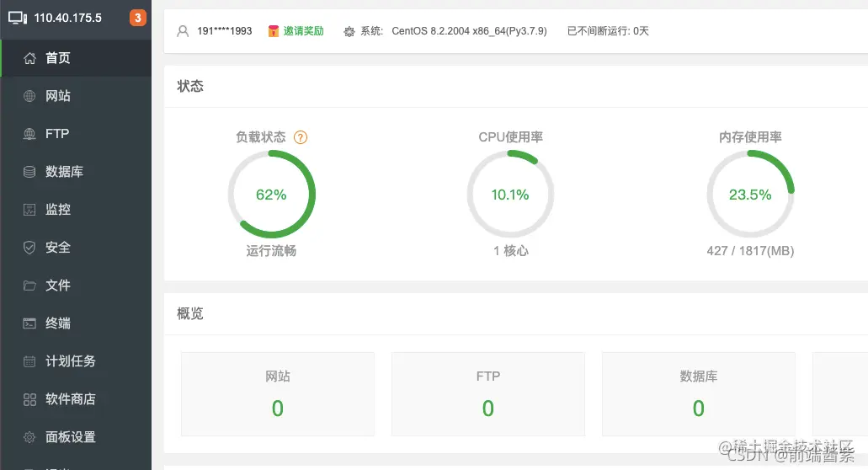This screenshot has height=470, width=868.
Task: Click the terminal icon next to 终端
Action: point(30,323)
